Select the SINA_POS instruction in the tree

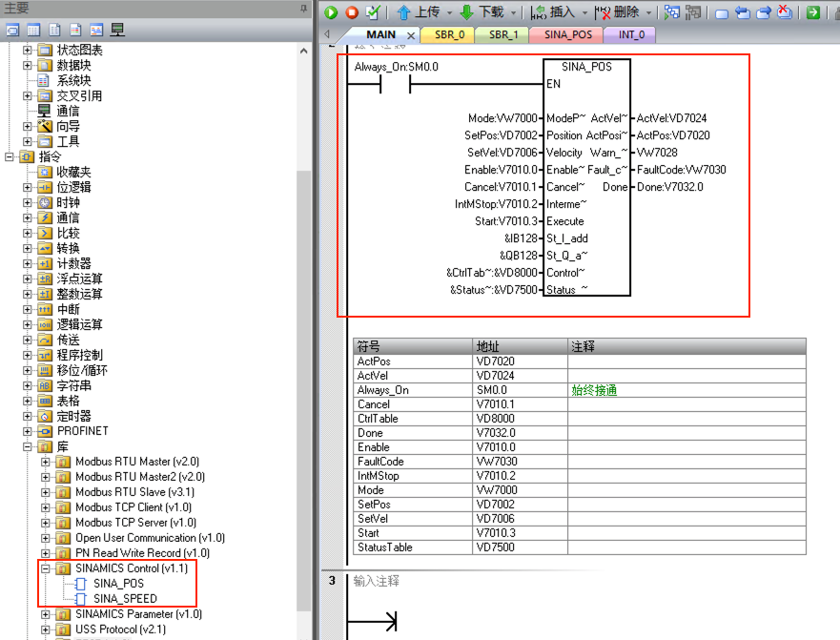pos(118,584)
